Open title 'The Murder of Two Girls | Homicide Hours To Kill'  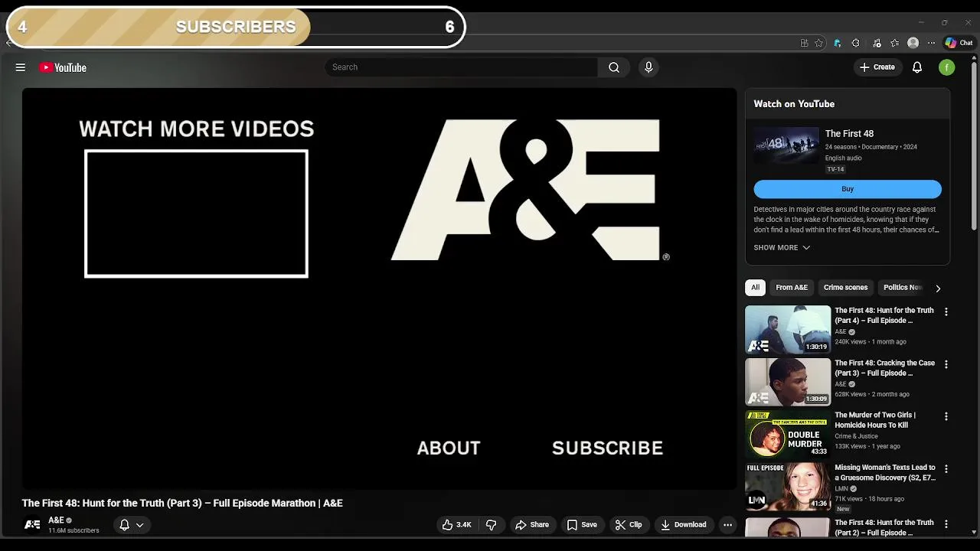tap(874, 420)
